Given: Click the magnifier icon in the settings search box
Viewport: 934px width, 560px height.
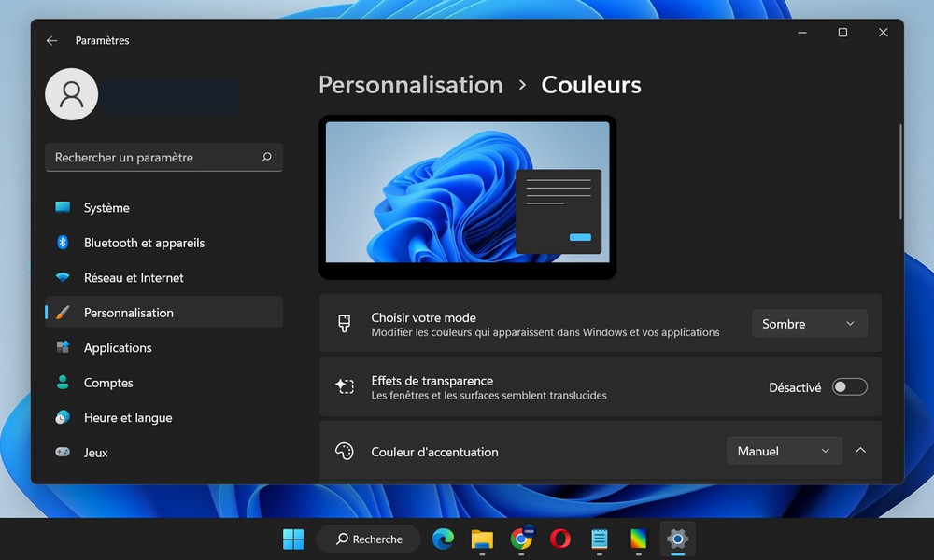Looking at the screenshot, I should [266, 157].
